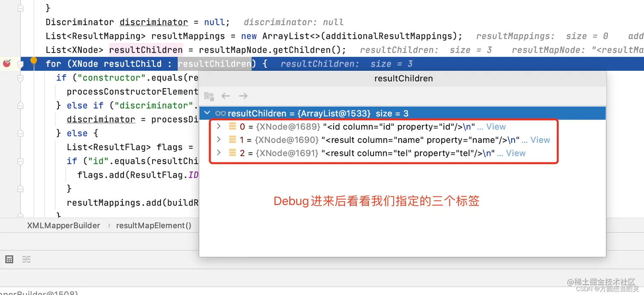
Task: Collapse the resultChildren root node
Action: click(x=207, y=113)
